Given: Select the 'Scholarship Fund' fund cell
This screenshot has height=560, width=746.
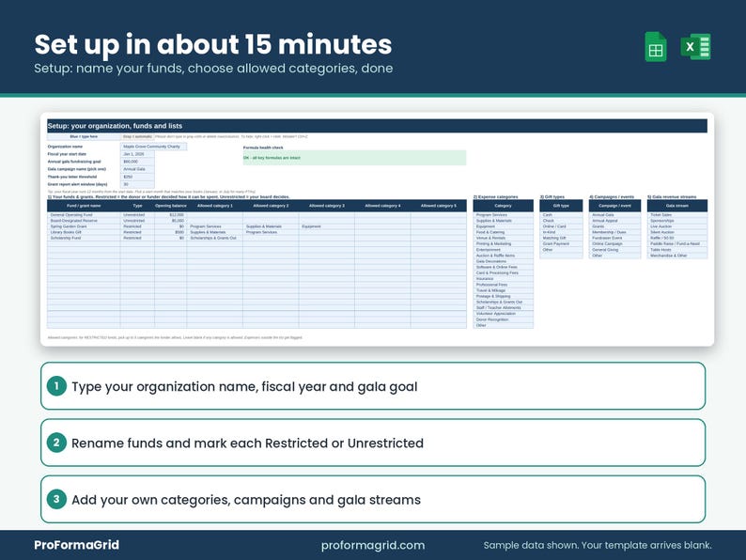Looking at the screenshot, I should [84, 238].
